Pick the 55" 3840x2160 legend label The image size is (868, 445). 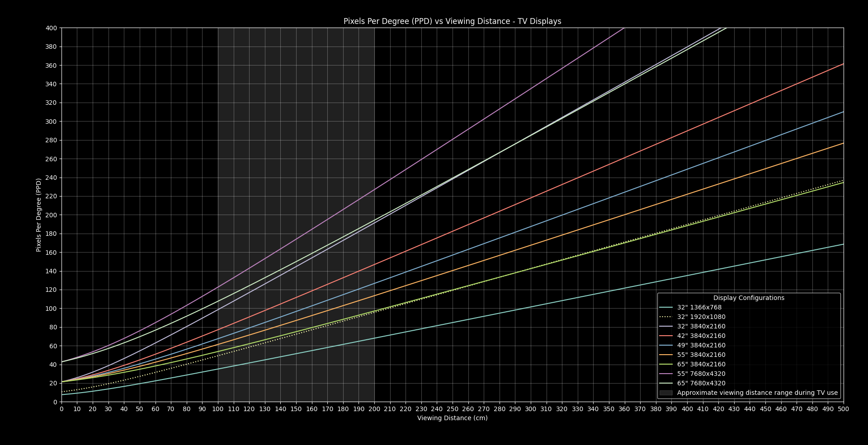click(701, 355)
